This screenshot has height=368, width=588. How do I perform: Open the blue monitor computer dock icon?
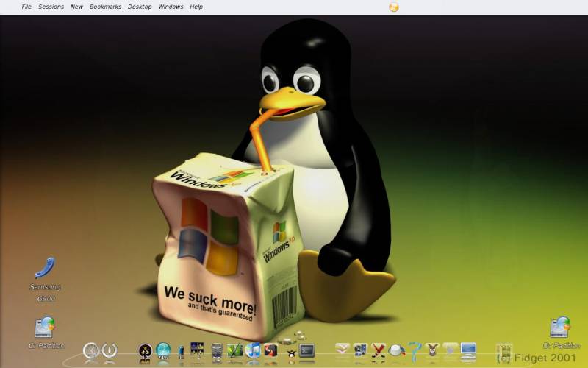point(468,351)
